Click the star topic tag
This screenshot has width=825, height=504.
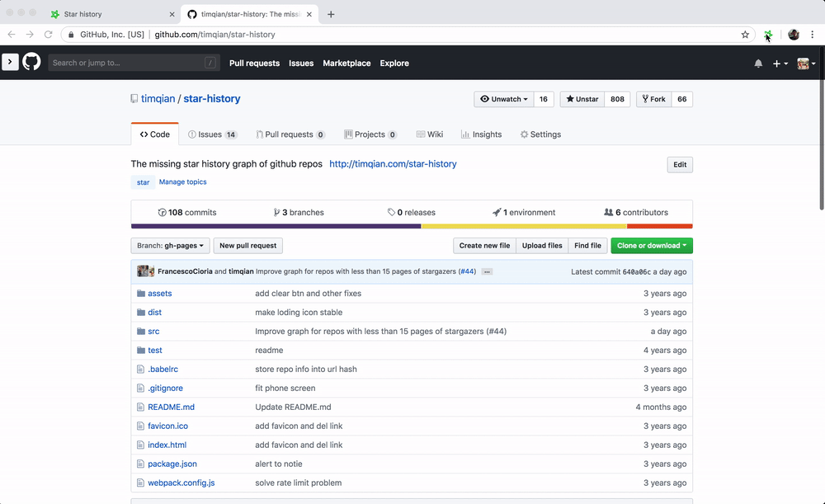[143, 182]
